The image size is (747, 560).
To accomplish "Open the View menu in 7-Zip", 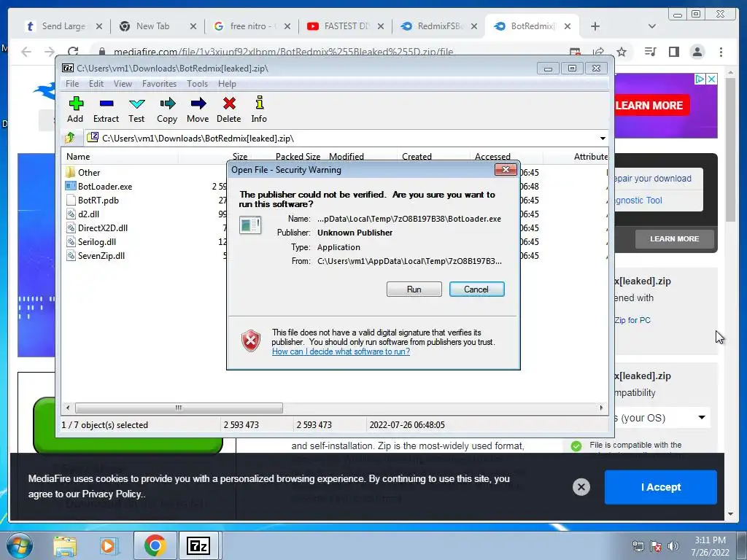I will (123, 84).
